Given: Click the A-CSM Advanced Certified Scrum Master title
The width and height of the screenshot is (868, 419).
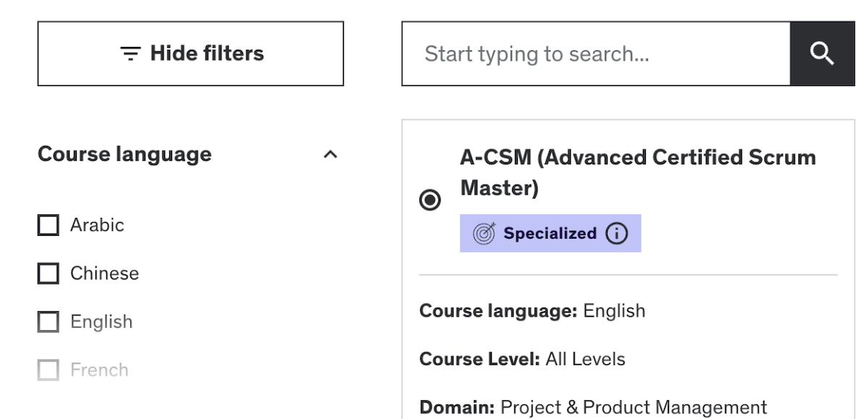Looking at the screenshot, I should (x=637, y=172).
